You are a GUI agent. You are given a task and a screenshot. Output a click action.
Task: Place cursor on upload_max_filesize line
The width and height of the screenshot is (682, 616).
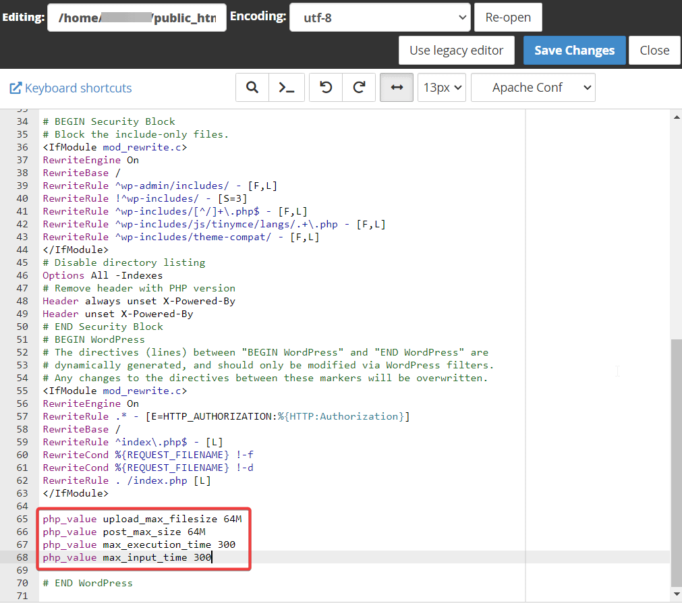coord(159,519)
